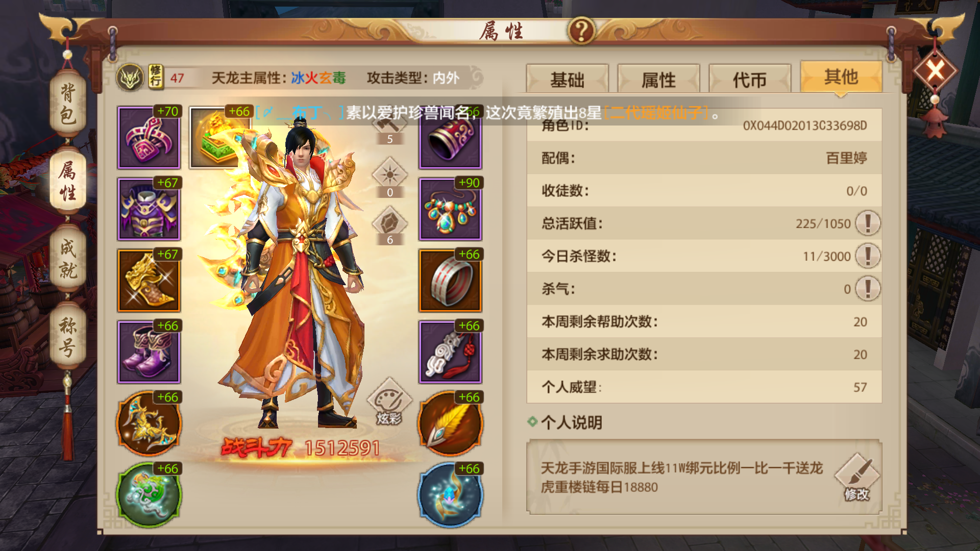Click the golden feather artifact slot
This screenshot has width=980, height=551.
click(x=450, y=423)
